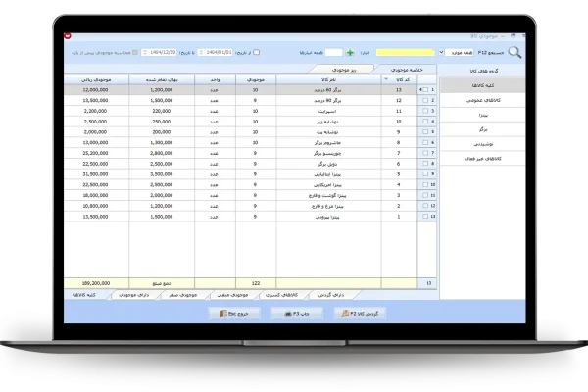Select کالاهای غیر فعال group in sidebar

tap(482, 159)
